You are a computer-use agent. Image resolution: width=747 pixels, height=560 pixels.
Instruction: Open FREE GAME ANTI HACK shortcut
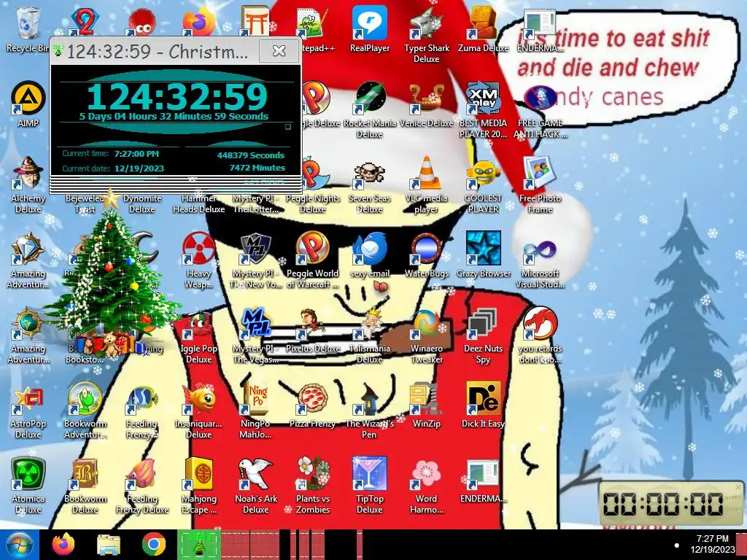coord(540,109)
